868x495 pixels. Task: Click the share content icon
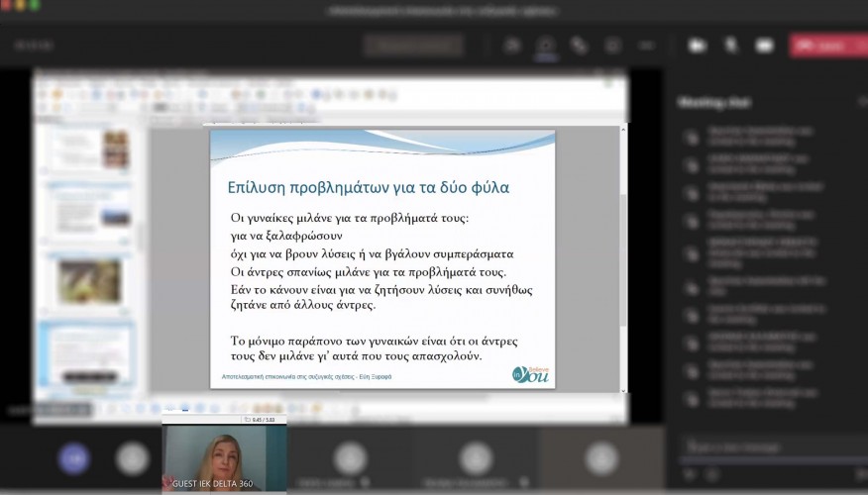click(x=764, y=46)
